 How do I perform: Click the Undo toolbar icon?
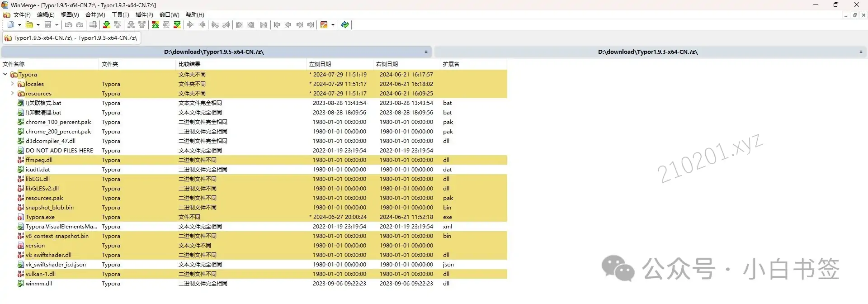tap(69, 25)
